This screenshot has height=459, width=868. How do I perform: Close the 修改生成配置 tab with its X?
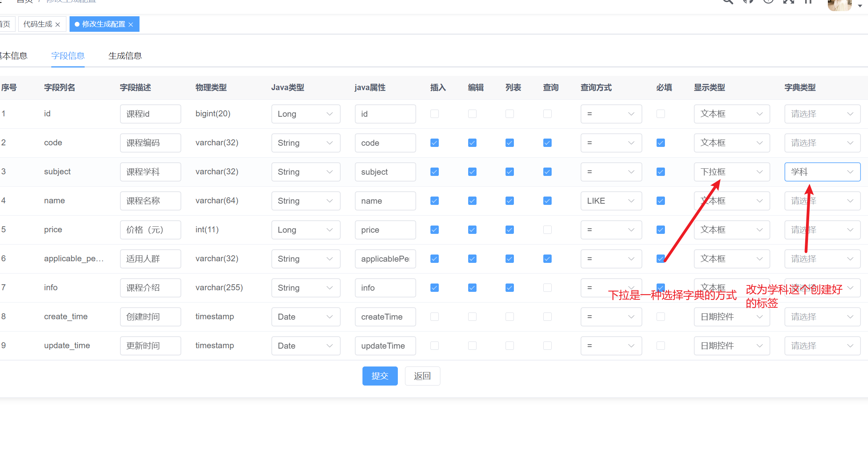point(131,25)
